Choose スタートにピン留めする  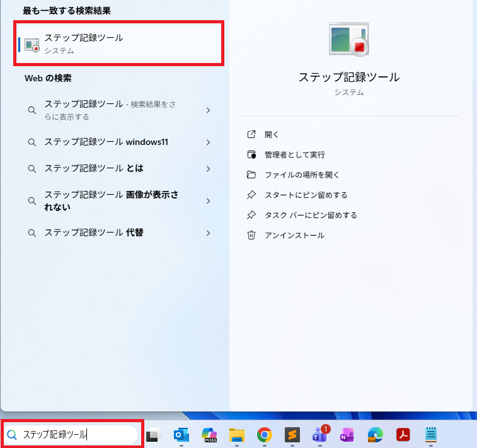[x=306, y=195]
